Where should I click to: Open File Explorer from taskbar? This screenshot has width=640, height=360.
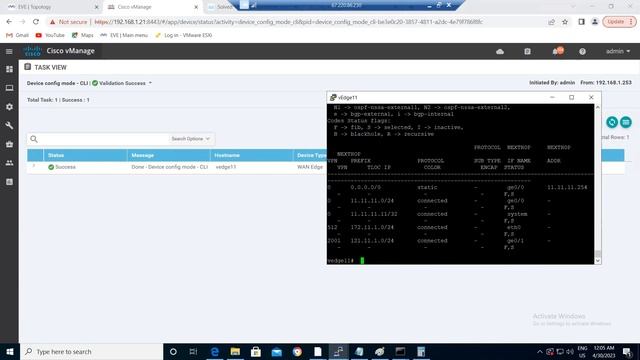pyautogui.click(x=235, y=351)
